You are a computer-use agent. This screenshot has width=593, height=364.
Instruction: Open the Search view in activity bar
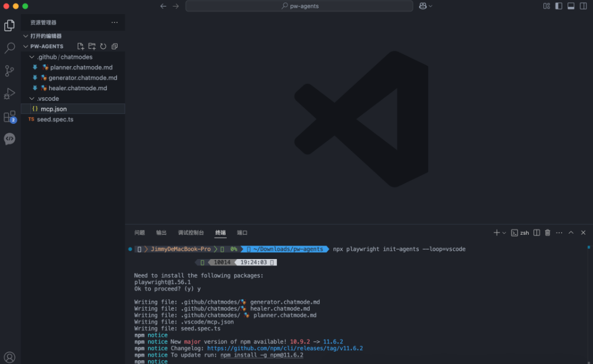(9, 48)
